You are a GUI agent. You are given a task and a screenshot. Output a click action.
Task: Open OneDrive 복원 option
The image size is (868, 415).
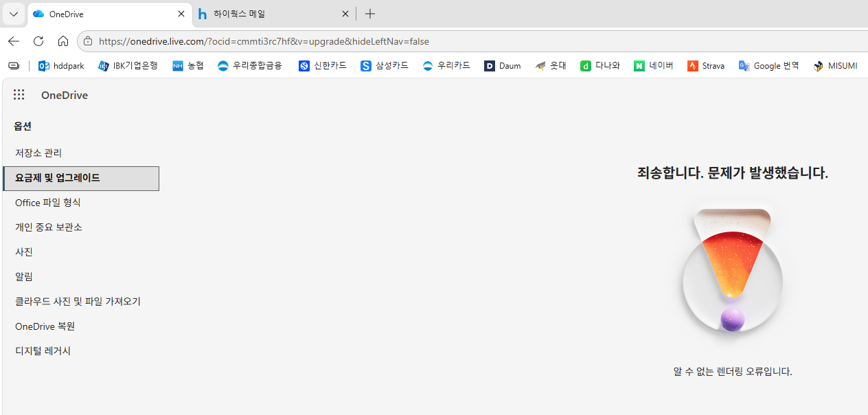click(x=81, y=326)
